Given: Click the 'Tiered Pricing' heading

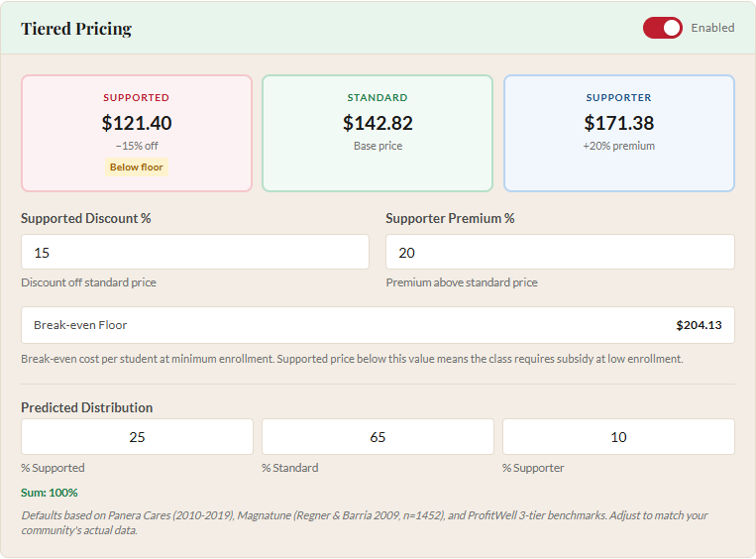Looking at the screenshot, I should [76, 29].
